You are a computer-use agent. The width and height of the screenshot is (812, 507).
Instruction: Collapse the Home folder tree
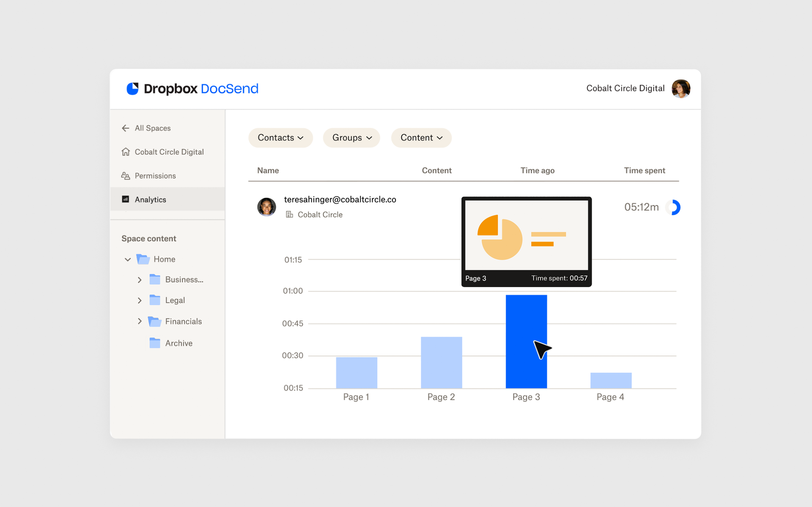point(127,259)
